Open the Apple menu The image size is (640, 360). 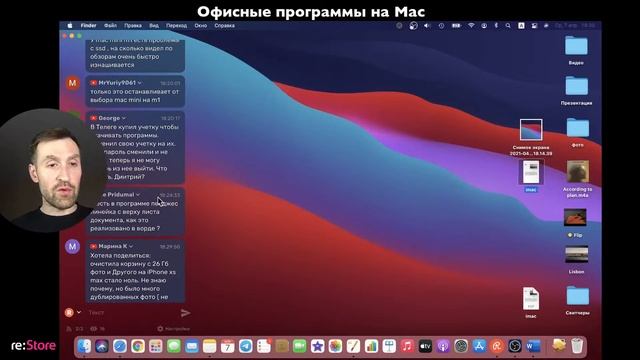pyautogui.click(x=70, y=25)
